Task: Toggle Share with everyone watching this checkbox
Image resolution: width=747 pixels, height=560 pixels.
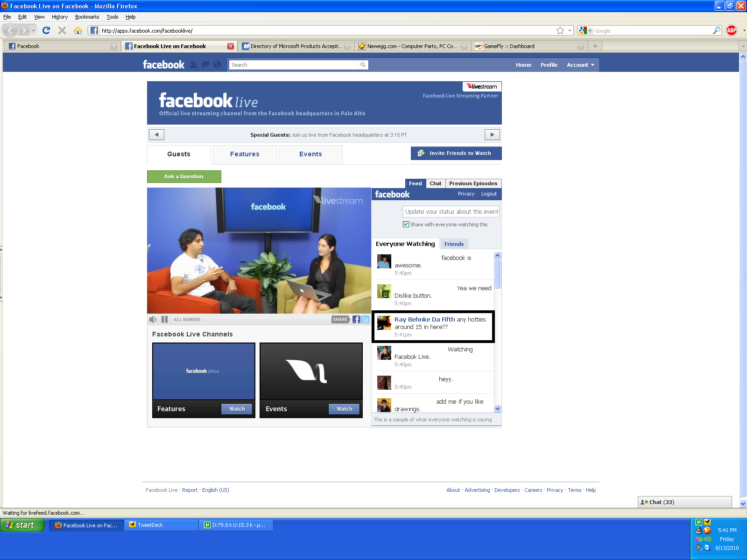Action: tap(406, 224)
